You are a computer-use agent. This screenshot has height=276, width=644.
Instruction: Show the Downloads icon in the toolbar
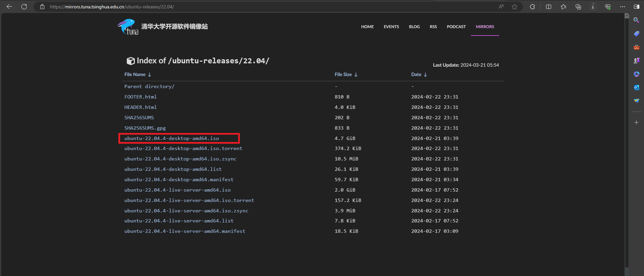point(593,7)
